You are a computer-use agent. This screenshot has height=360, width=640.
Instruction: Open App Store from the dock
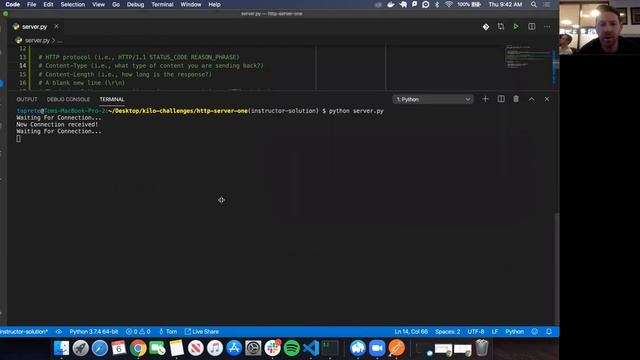coord(234,348)
